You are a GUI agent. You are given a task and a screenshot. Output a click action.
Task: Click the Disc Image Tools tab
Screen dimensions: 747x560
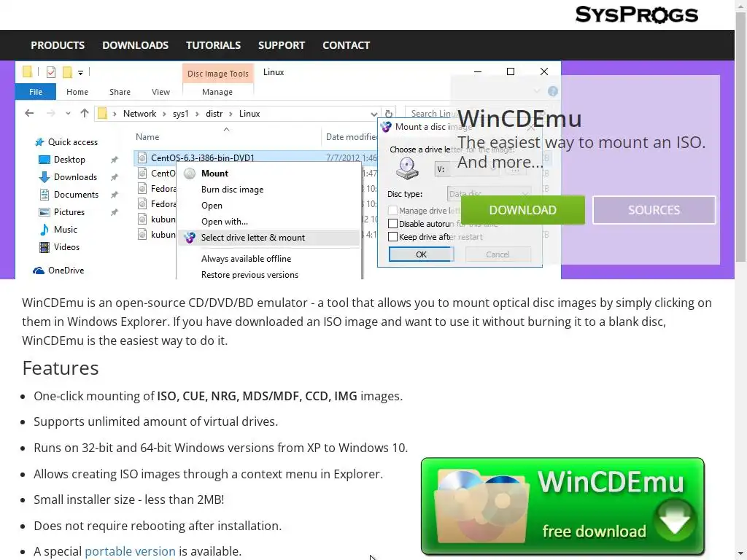[217, 74]
